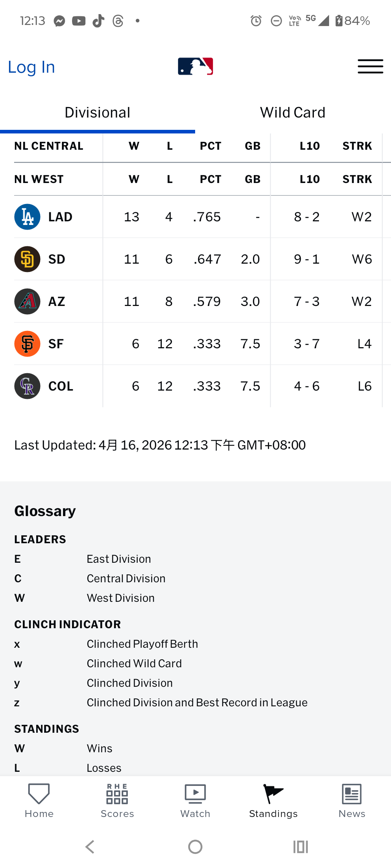Open the hamburger menu

click(370, 67)
